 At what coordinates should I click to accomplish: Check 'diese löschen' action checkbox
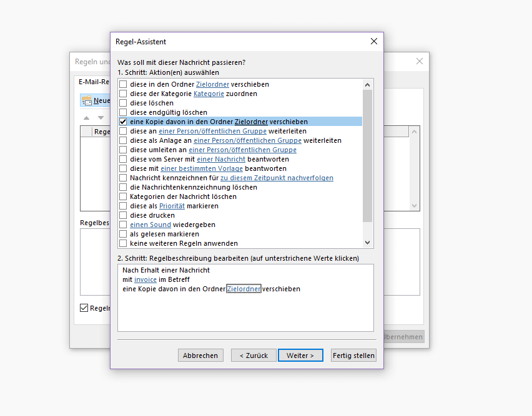click(123, 103)
